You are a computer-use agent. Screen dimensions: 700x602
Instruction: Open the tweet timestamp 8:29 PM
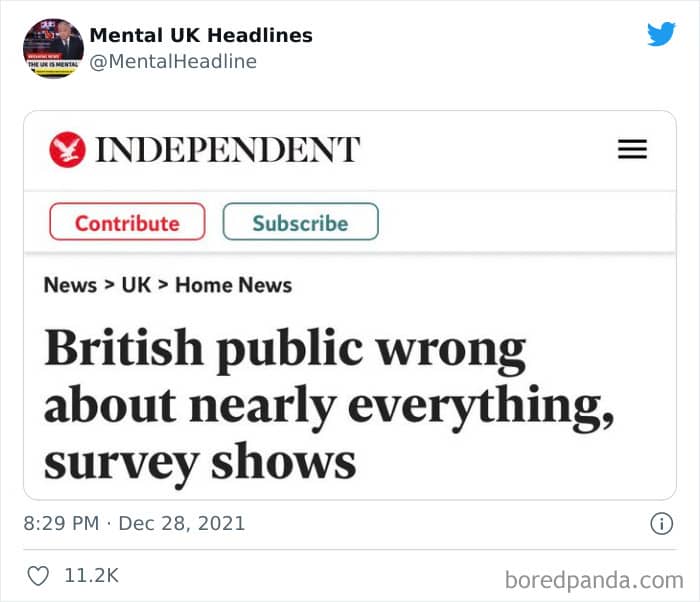click(61, 523)
